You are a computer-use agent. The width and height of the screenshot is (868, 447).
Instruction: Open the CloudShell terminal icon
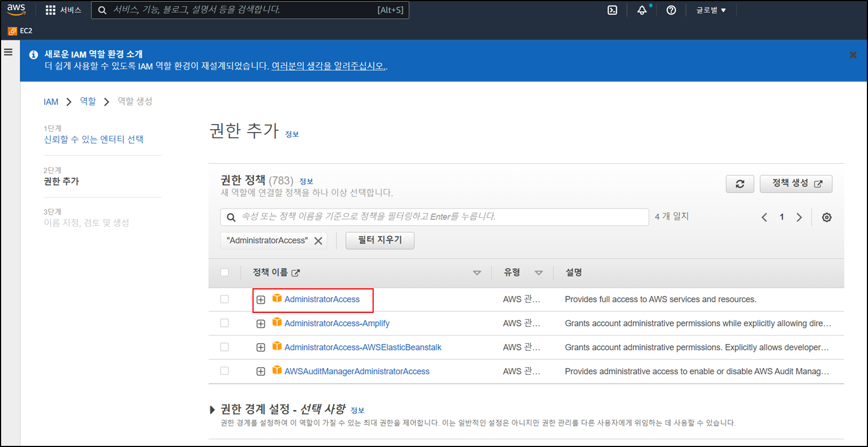tap(612, 10)
